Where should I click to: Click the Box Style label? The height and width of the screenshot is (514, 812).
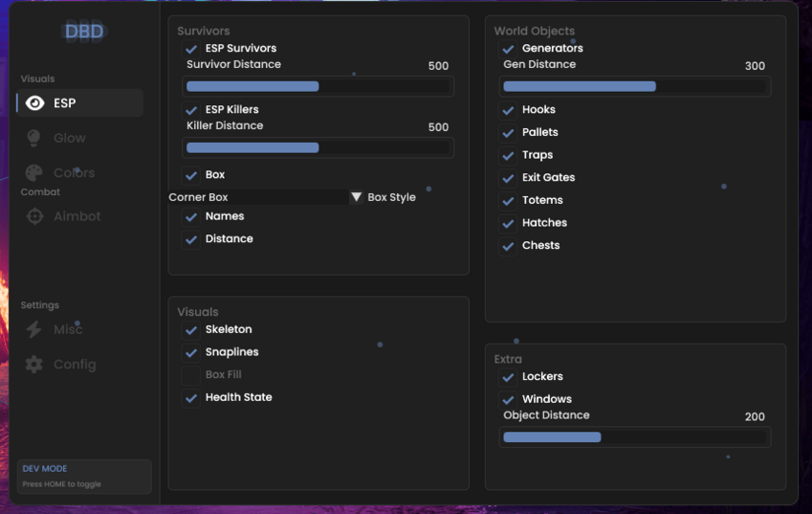pos(391,197)
